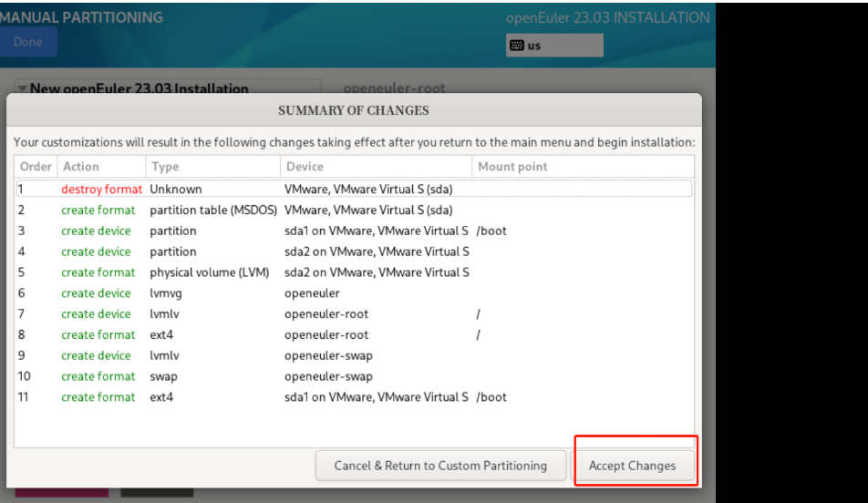
Task: Open the us keyboard layout selector
Action: click(x=554, y=46)
